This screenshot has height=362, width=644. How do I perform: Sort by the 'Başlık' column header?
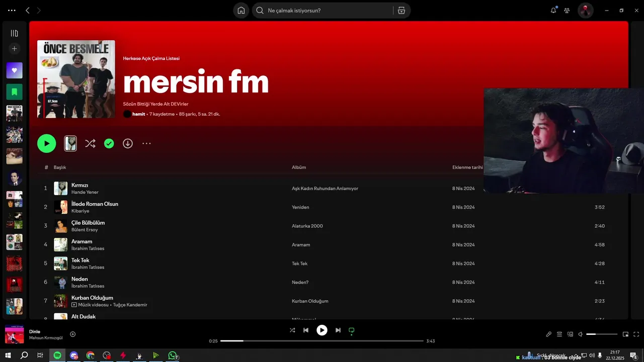60,167
